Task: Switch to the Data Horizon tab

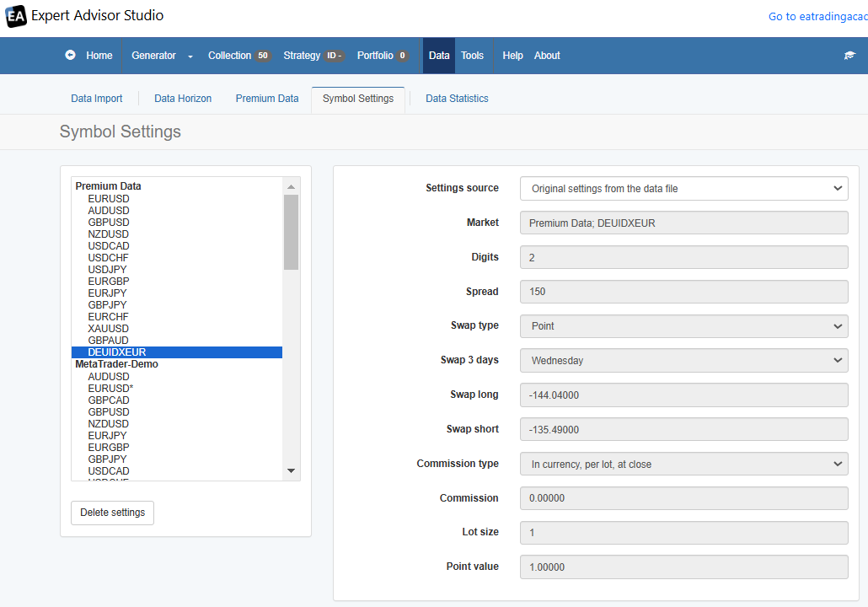Action: click(183, 99)
